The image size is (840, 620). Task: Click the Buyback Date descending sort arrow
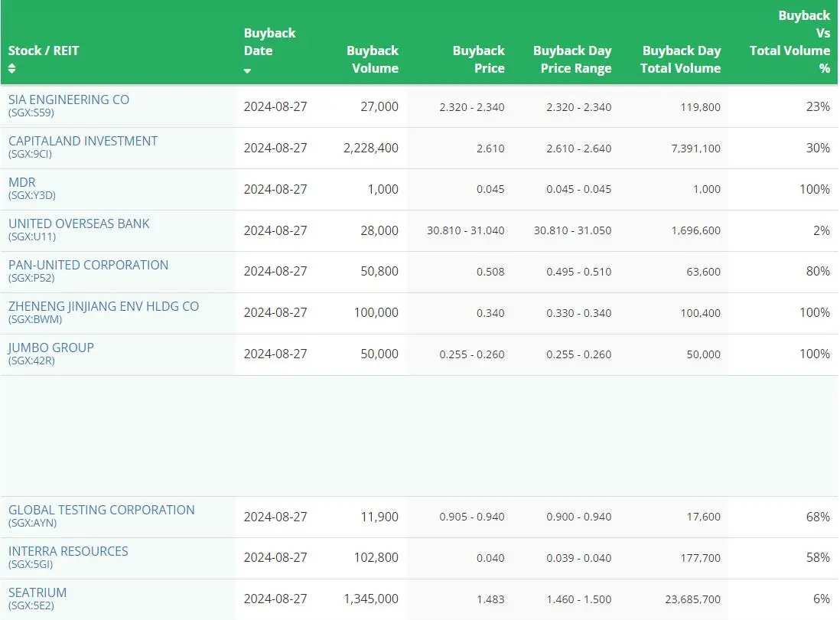247,70
